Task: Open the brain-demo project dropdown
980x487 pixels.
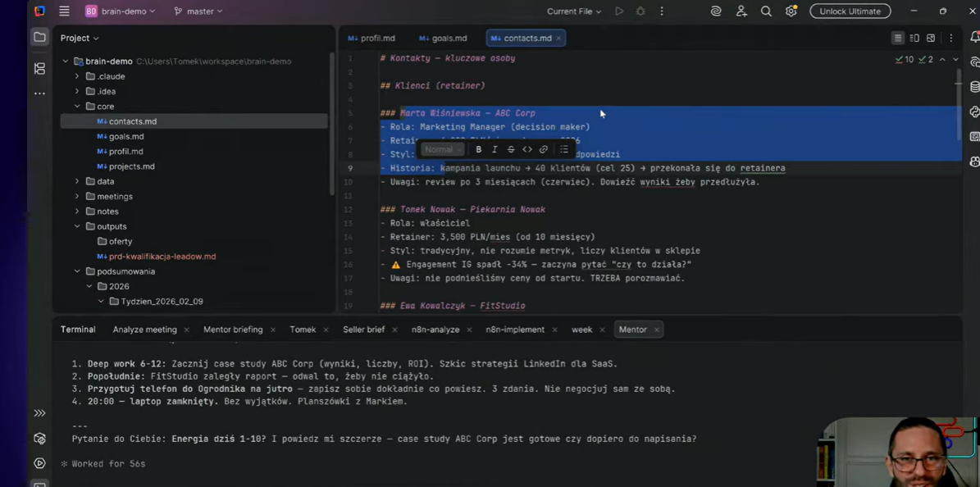Action: point(121,11)
